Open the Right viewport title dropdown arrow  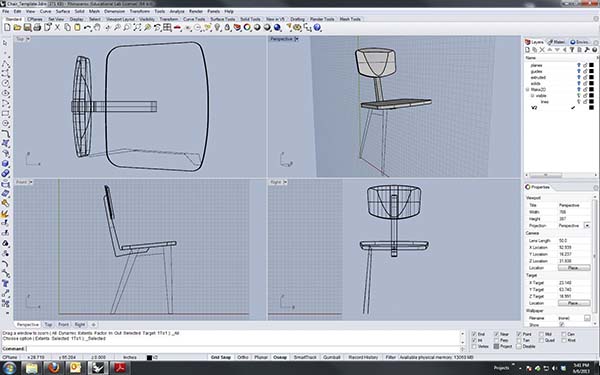pos(285,182)
